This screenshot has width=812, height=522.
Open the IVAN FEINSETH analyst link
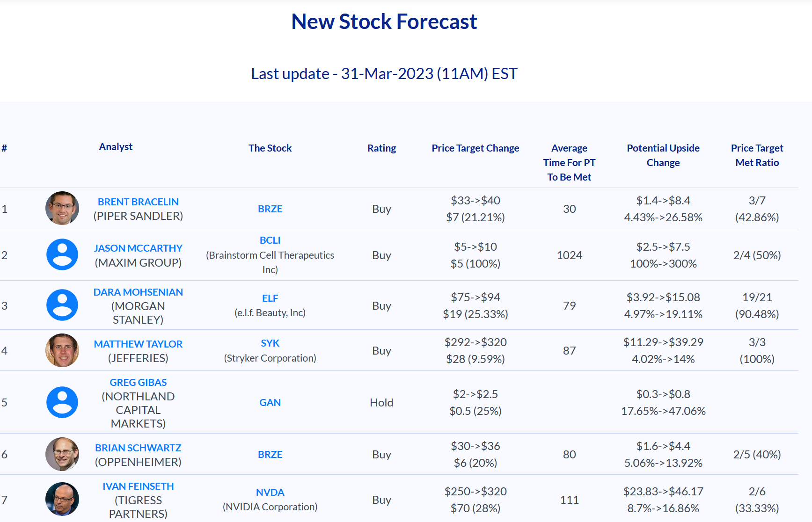point(138,486)
